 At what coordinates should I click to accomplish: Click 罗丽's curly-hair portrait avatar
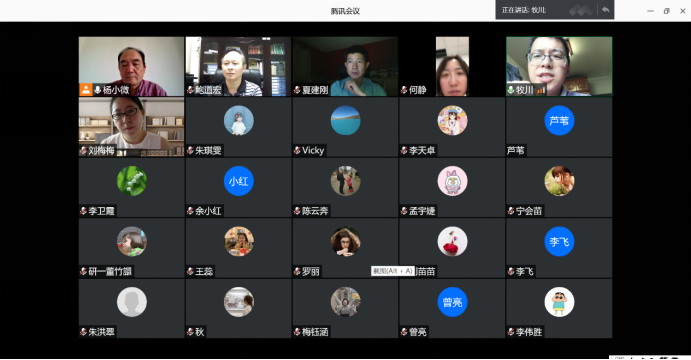tap(346, 241)
